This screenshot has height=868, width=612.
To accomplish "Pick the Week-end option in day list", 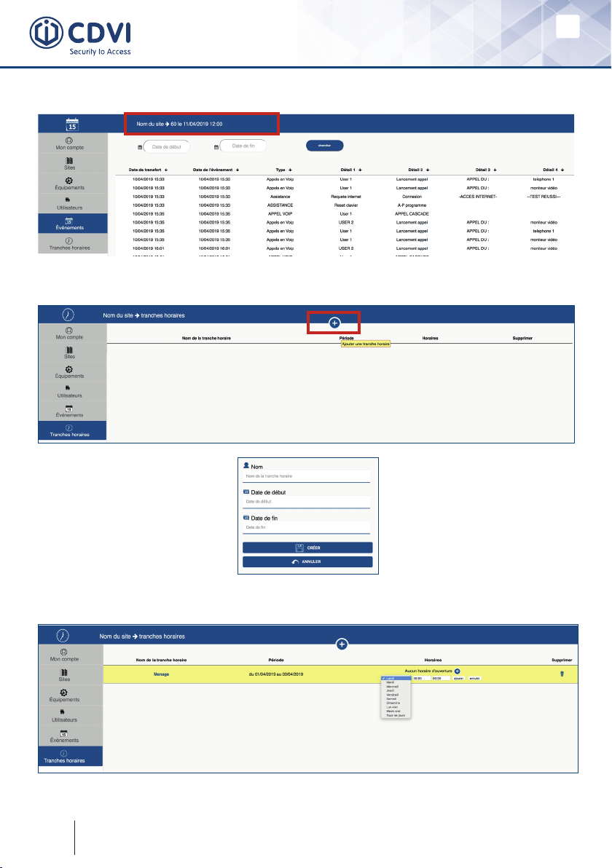I will (393, 711).
